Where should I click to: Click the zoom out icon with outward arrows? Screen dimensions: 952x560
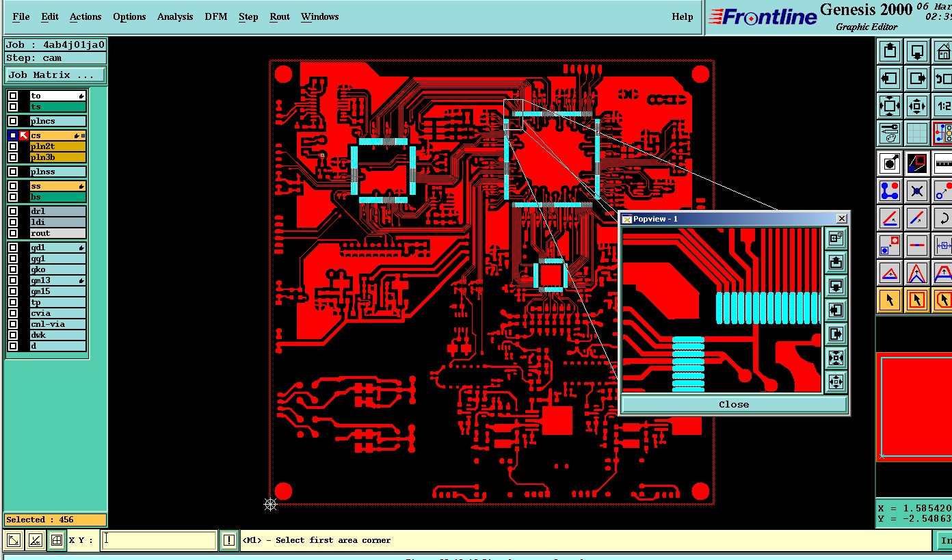(917, 106)
